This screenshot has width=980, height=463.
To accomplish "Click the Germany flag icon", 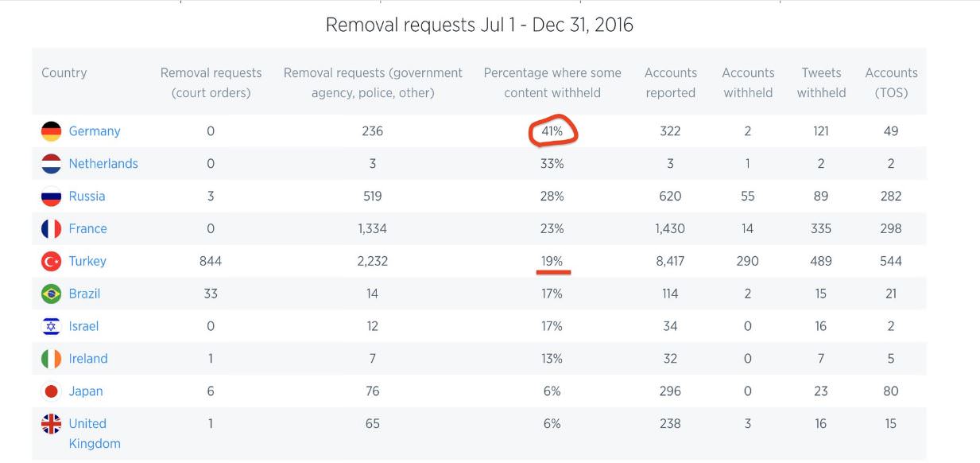I will click(51, 131).
